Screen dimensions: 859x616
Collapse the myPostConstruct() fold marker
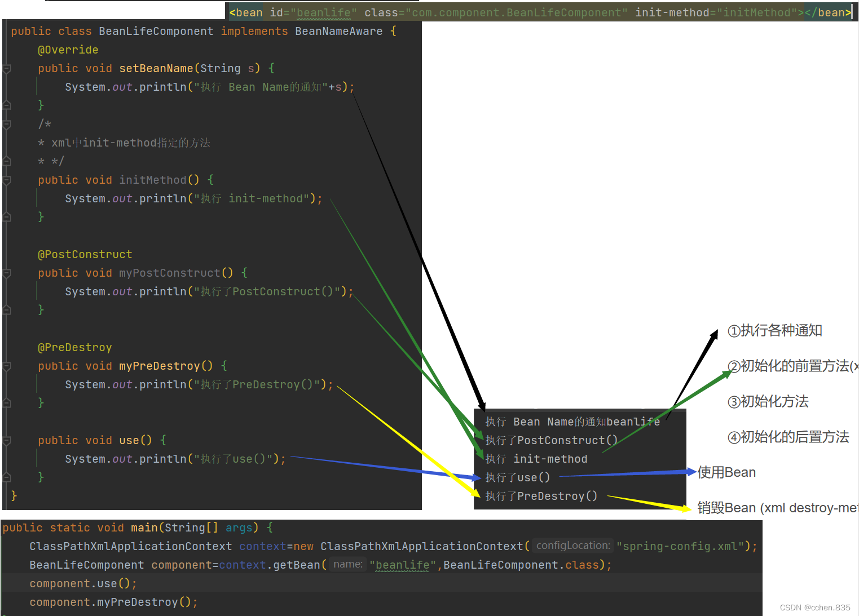pos(7,273)
